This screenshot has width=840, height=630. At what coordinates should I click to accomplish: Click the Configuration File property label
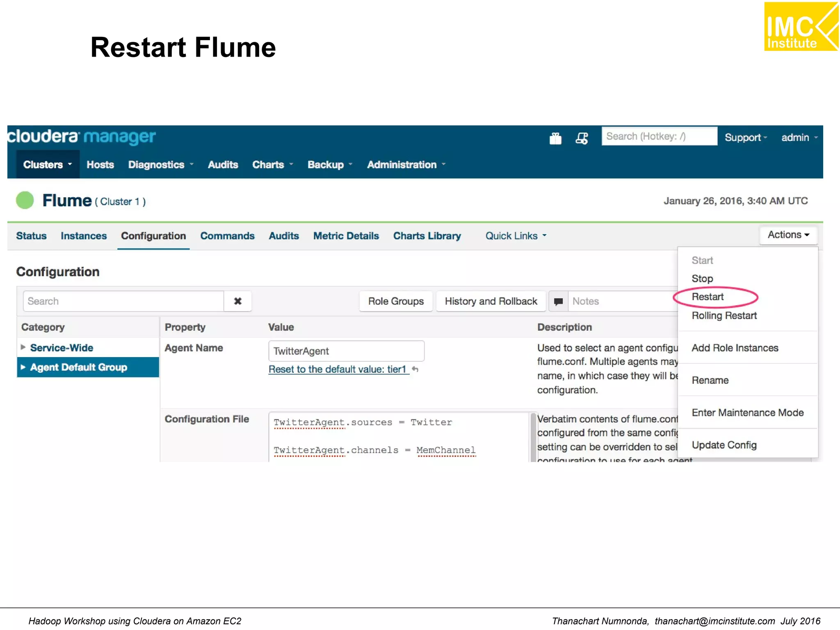207,419
